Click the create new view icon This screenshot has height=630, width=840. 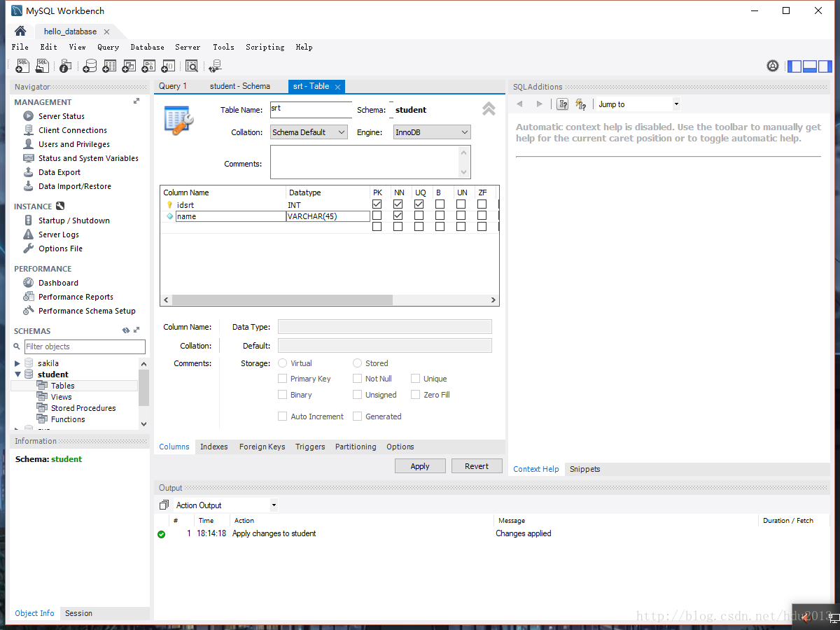[x=129, y=66]
